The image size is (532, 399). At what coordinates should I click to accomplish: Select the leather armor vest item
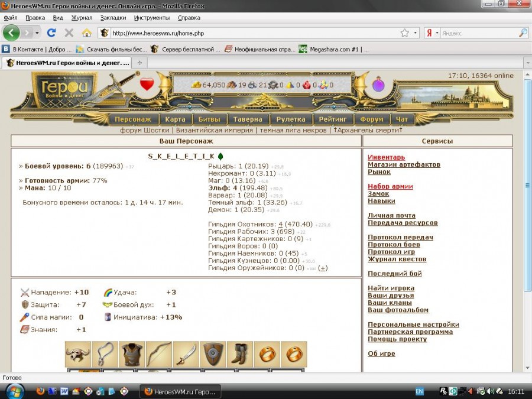(x=132, y=354)
